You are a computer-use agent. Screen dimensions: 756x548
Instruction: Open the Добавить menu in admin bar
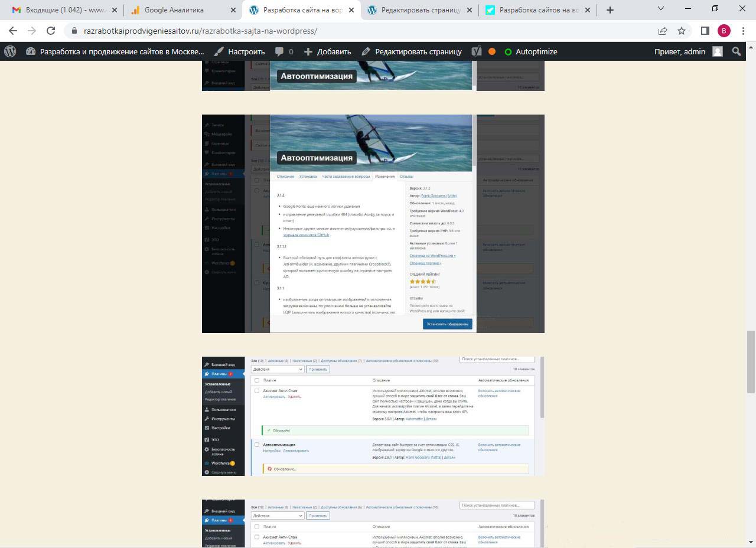pyautogui.click(x=327, y=51)
